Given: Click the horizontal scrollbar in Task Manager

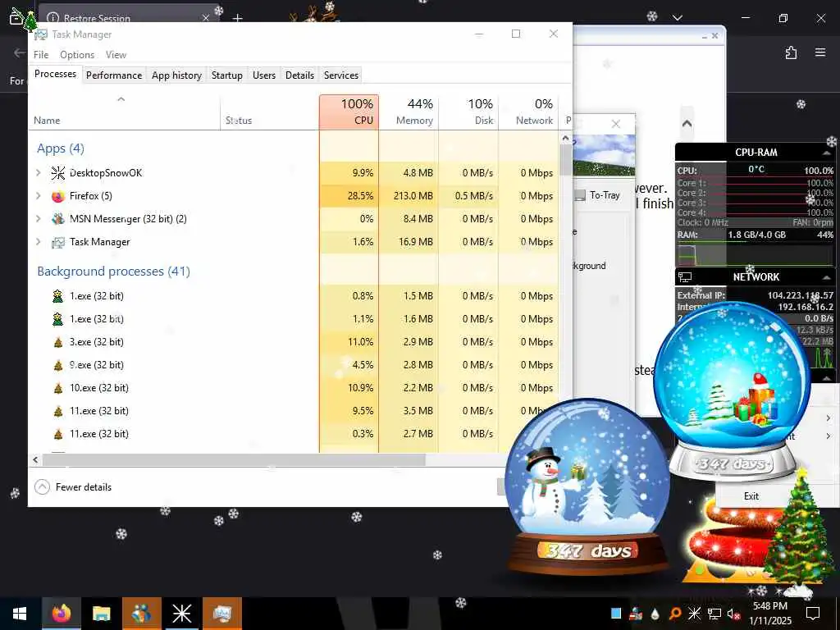Looking at the screenshot, I should pyautogui.click(x=234, y=459).
